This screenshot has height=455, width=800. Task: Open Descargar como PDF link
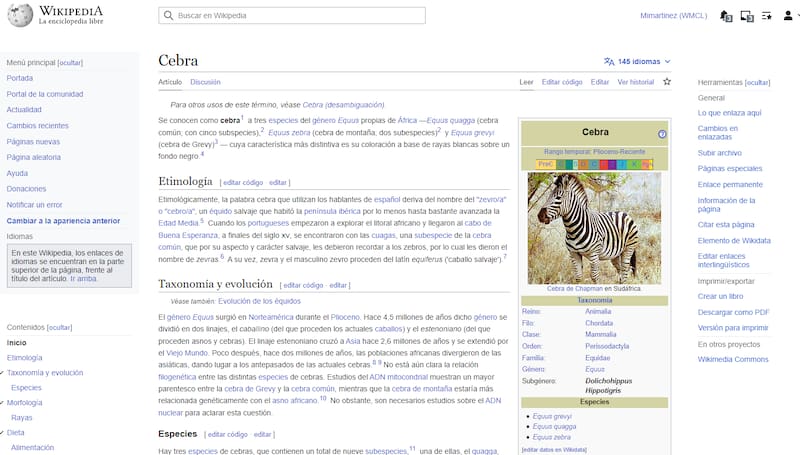tap(733, 312)
